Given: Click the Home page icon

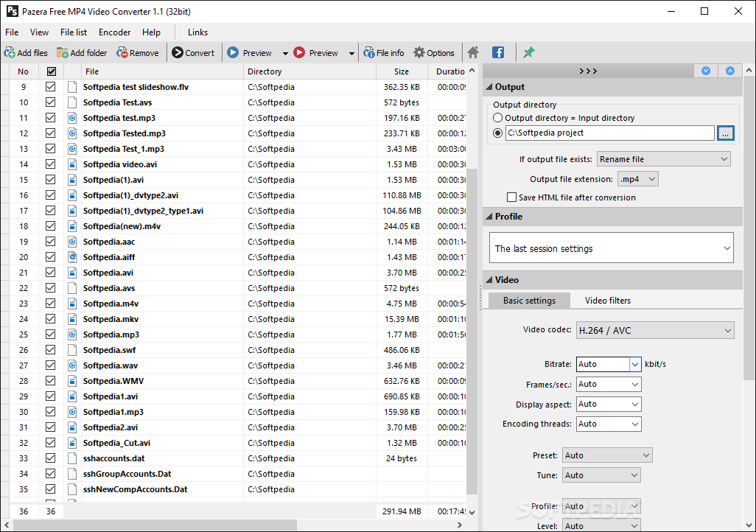Looking at the screenshot, I should point(473,52).
